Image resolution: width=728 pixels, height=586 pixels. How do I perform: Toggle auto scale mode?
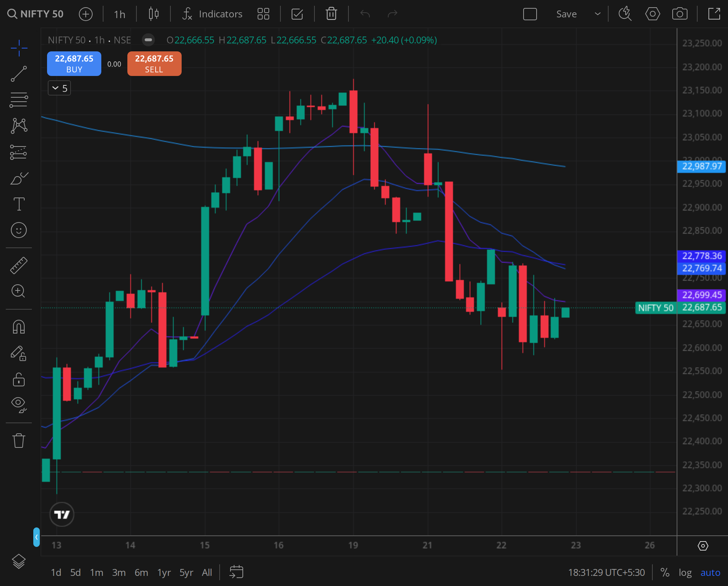click(710, 572)
